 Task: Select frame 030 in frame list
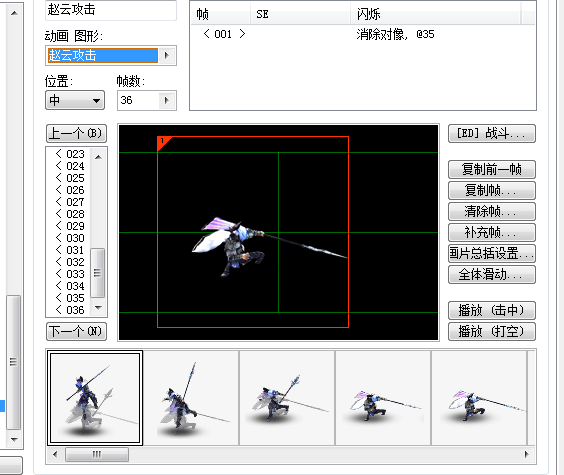point(70,238)
